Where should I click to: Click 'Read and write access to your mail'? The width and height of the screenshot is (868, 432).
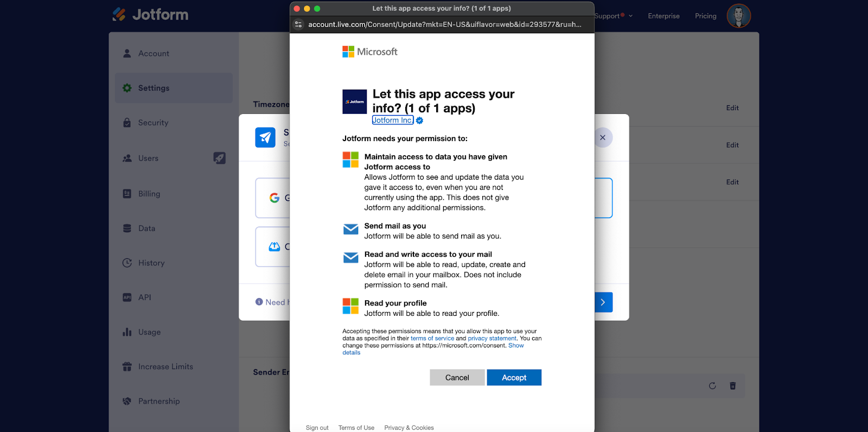pyautogui.click(x=428, y=254)
